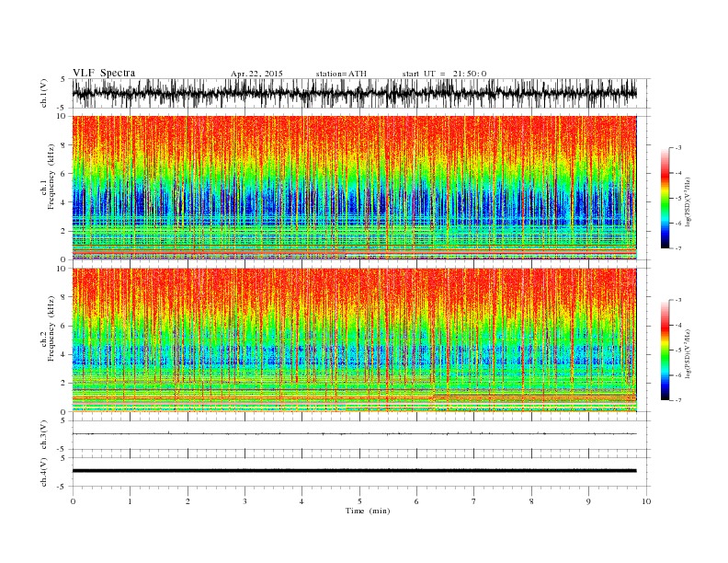728x563 pixels.
Task: Click the log(PSD) label beside ch.1 colorbar
Action: pyautogui.click(x=688, y=201)
